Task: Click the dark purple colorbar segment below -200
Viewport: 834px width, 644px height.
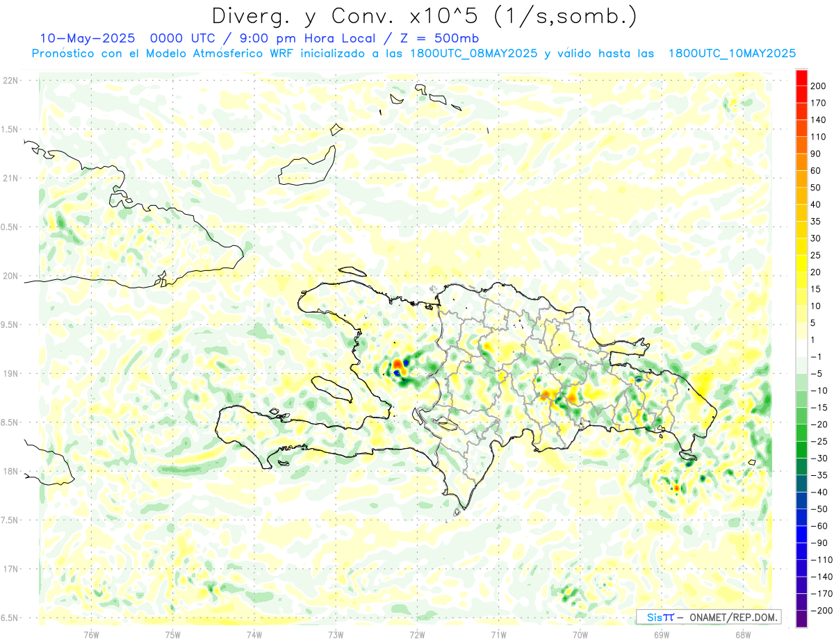Action: tap(801, 619)
